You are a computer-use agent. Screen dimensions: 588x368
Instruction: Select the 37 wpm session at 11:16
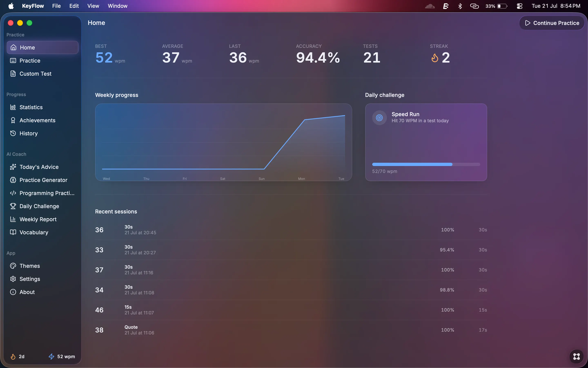click(x=291, y=270)
